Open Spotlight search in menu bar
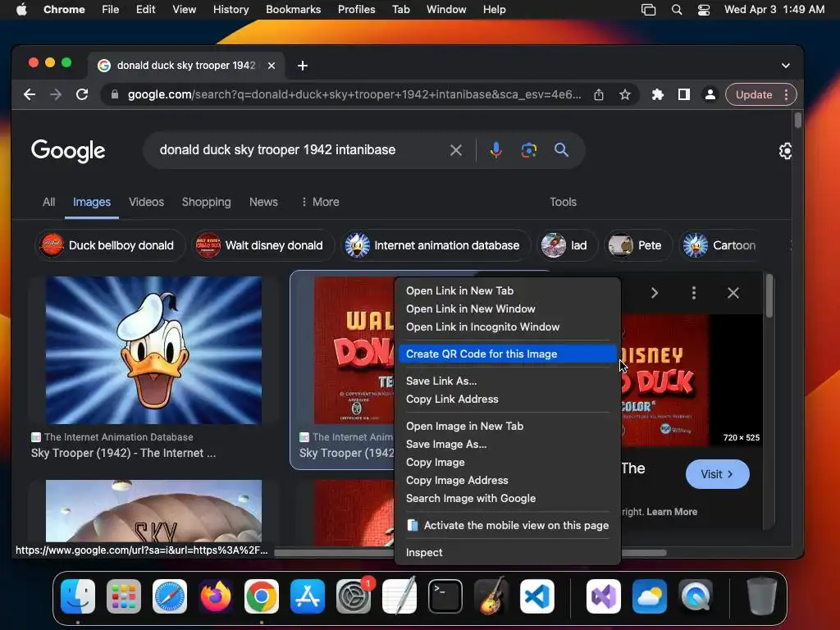The height and width of the screenshot is (630, 840). (677, 10)
